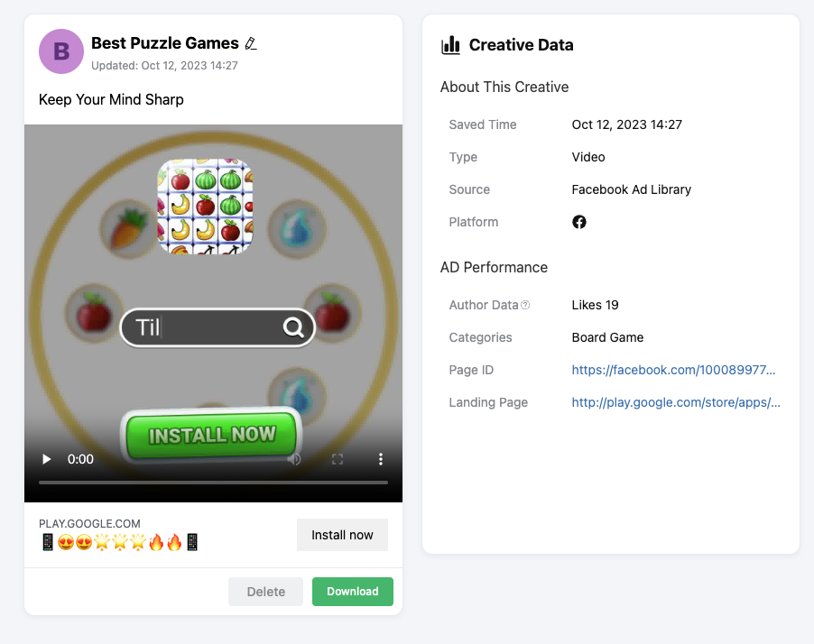This screenshot has height=644, width=814.
Task: Click the Facebook platform icon
Action: coord(578,221)
